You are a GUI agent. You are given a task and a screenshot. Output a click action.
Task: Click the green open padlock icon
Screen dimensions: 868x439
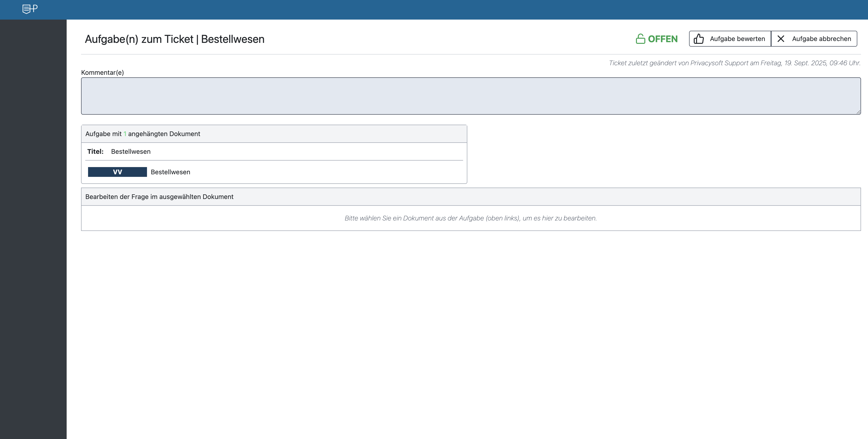[640, 39]
